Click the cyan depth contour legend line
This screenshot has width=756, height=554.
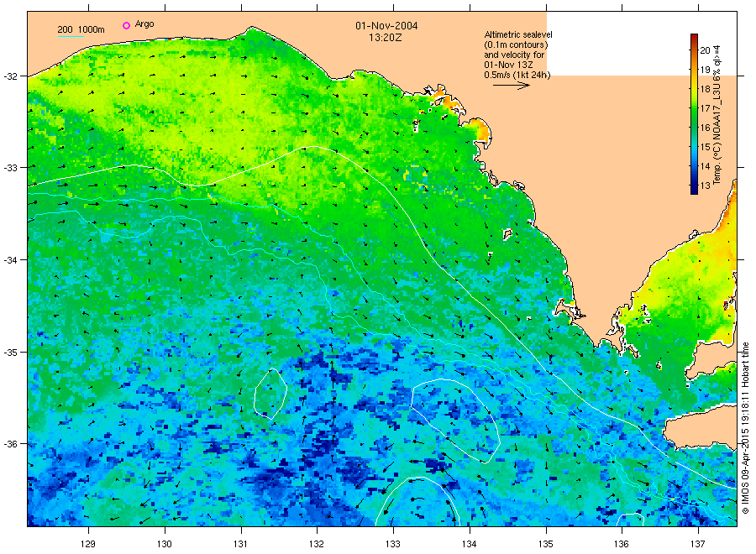tap(71, 36)
